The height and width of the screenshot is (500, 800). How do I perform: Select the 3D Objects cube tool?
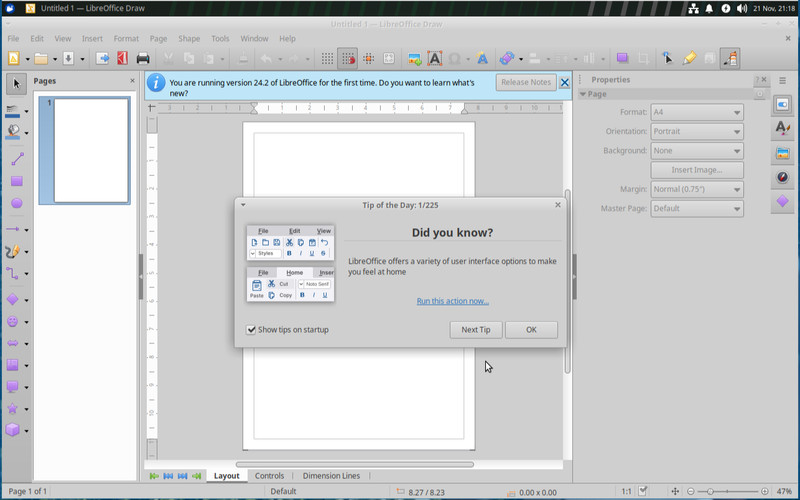pyautogui.click(x=13, y=430)
